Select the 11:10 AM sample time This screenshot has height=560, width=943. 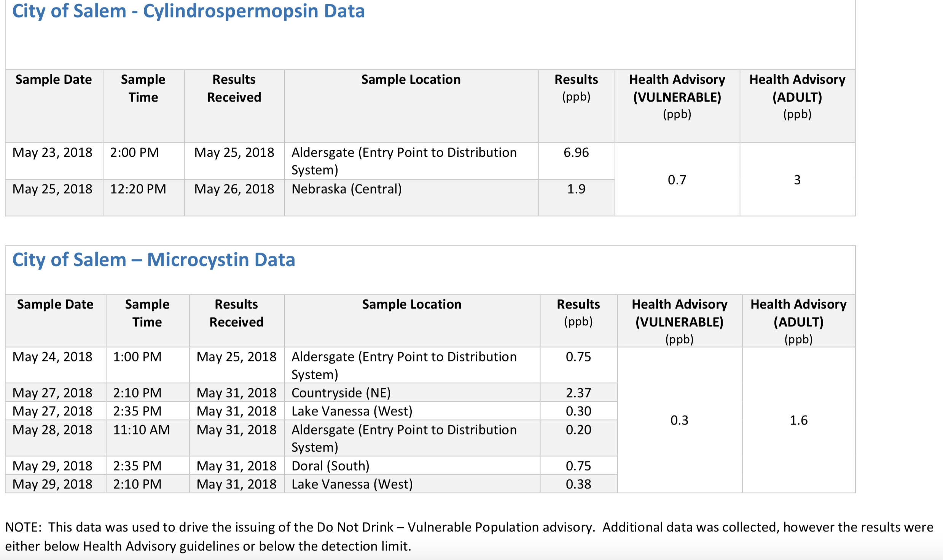pos(141,430)
